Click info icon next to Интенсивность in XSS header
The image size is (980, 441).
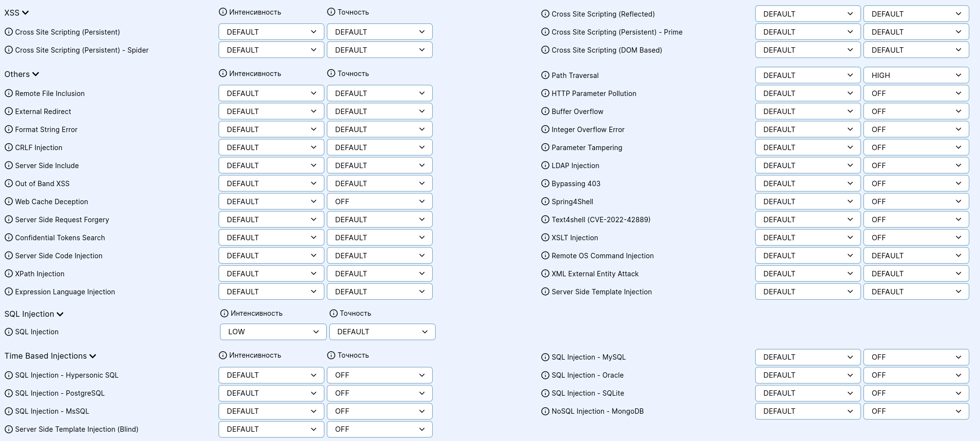pyautogui.click(x=223, y=12)
